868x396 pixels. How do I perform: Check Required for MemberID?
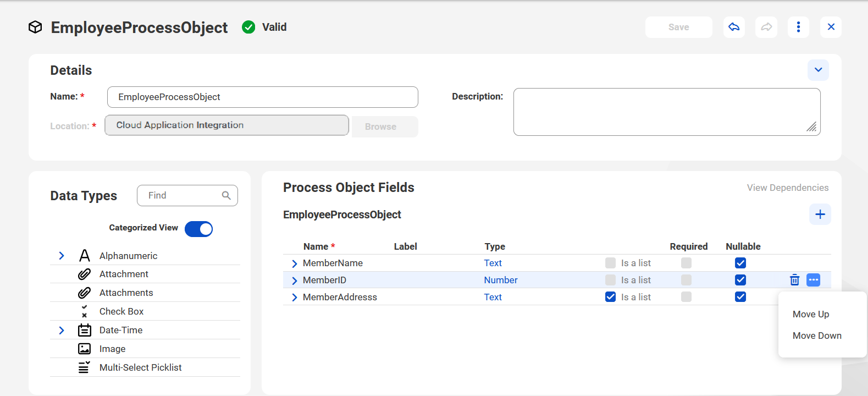pyautogui.click(x=686, y=280)
